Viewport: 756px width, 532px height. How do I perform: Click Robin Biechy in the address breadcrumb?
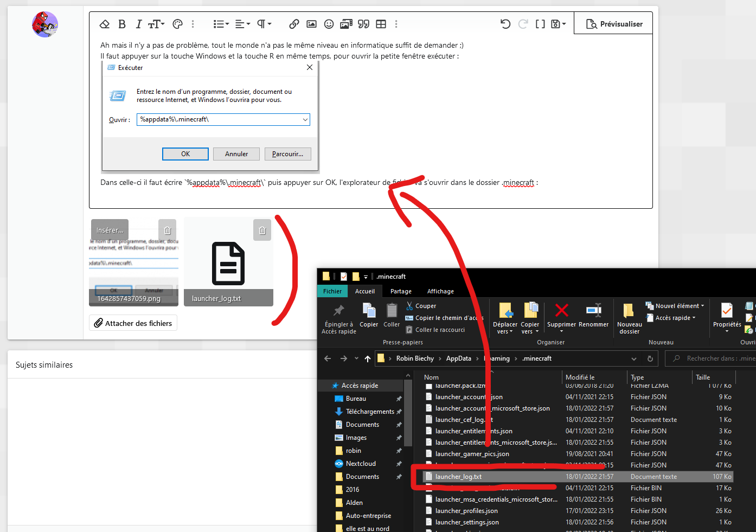415,358
